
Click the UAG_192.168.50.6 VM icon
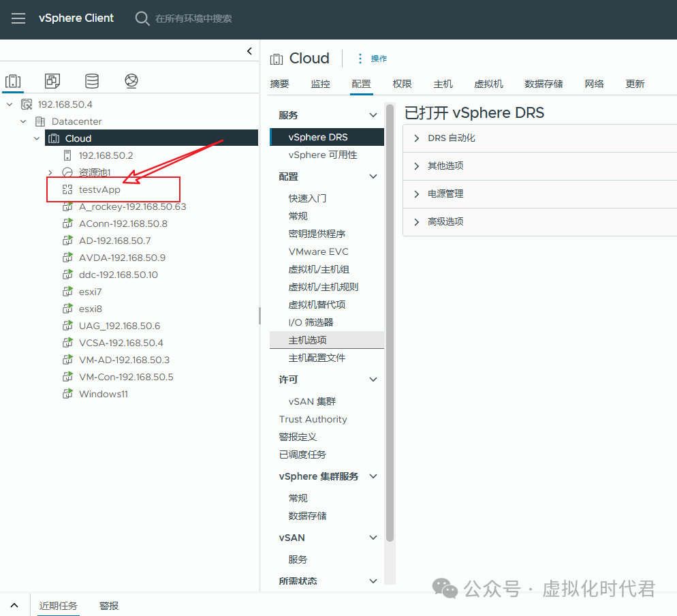tap(68, 325)
